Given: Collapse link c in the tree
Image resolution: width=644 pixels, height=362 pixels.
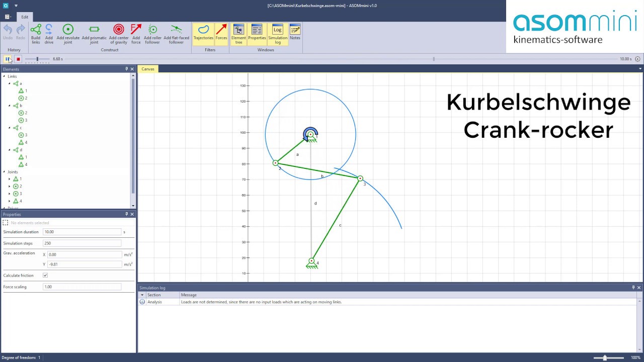Looking at the screenshot, I should (10, 128).
